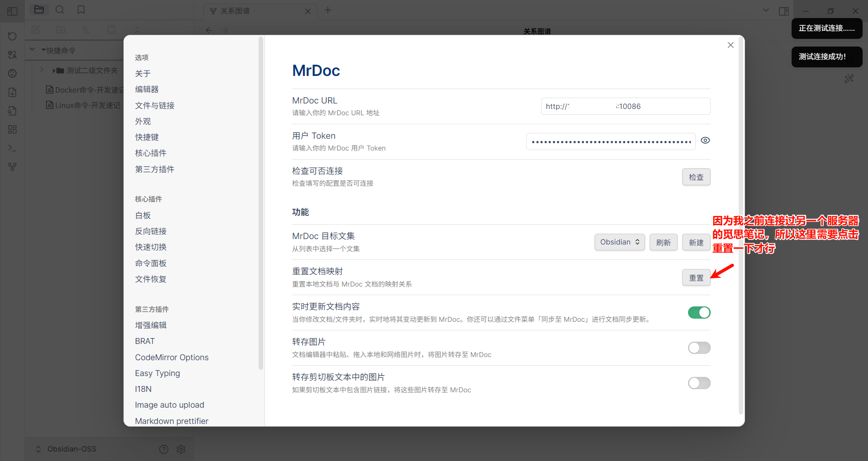
Task: Open the Docker命令-开发速记 note
Action: (x=85, y=90)
